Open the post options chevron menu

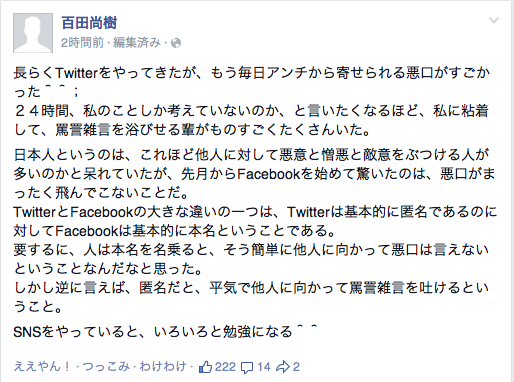point(494,21)
